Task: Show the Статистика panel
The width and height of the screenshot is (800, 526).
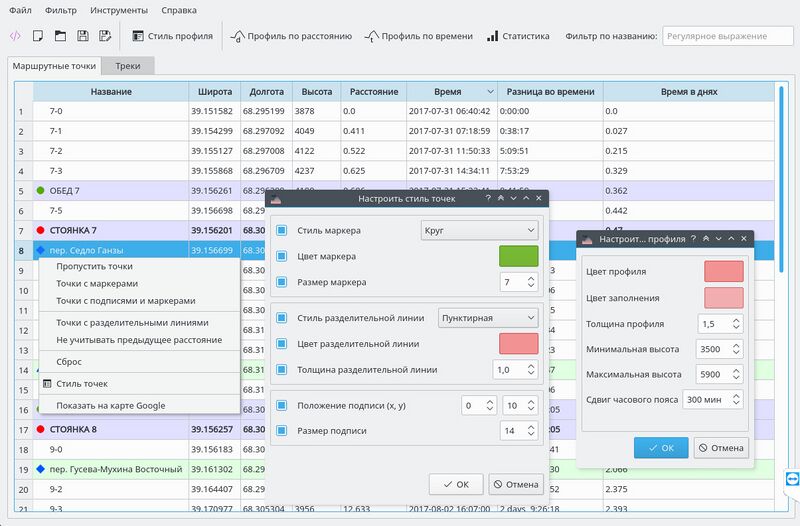Action: [518, 36]
